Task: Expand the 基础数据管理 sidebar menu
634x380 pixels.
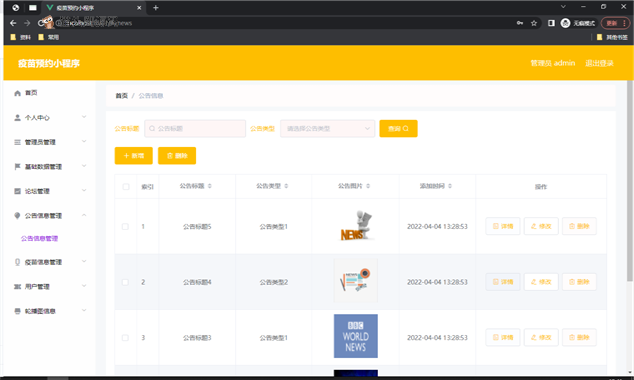Action: point(49,167)
